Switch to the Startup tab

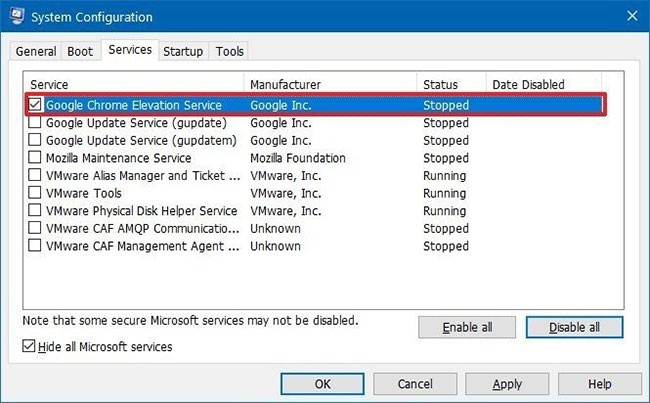(x=183, y=51)
